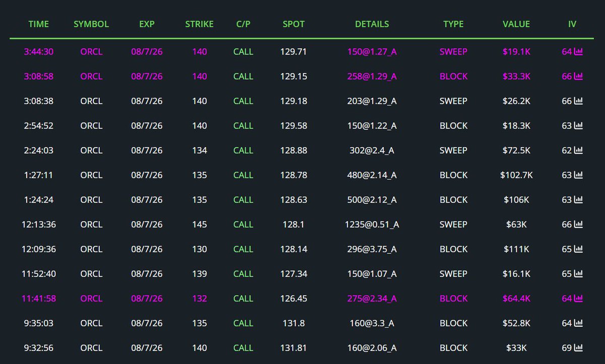
Task: Click CALL in the 1:24:24 row
Action: (x=243, y=200)
